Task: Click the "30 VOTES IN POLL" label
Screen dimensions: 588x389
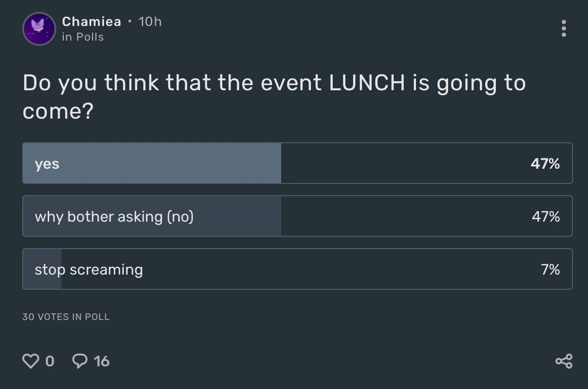Action: point(66,317)
